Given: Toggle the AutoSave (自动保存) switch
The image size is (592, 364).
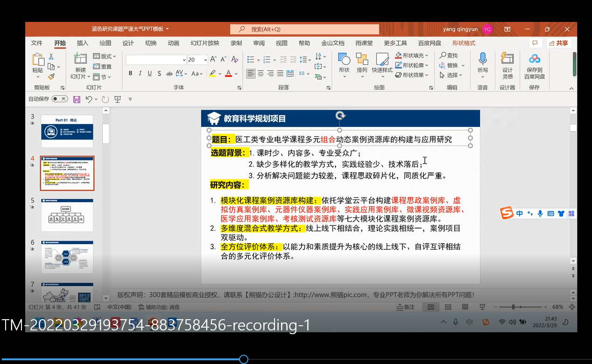Looking at the screenshot, I should [x=60, y=99].
